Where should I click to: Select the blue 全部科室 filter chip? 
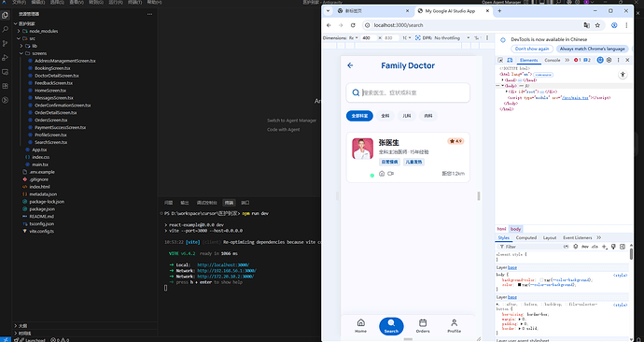(359, 116)
